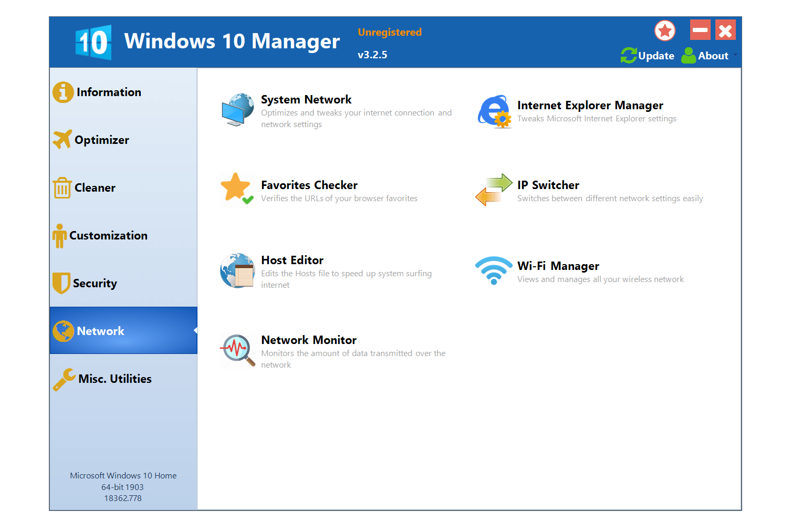Screen dimensions: 791x532
Task: Open IP Switcher arrows icon
Action: point(494,190)
